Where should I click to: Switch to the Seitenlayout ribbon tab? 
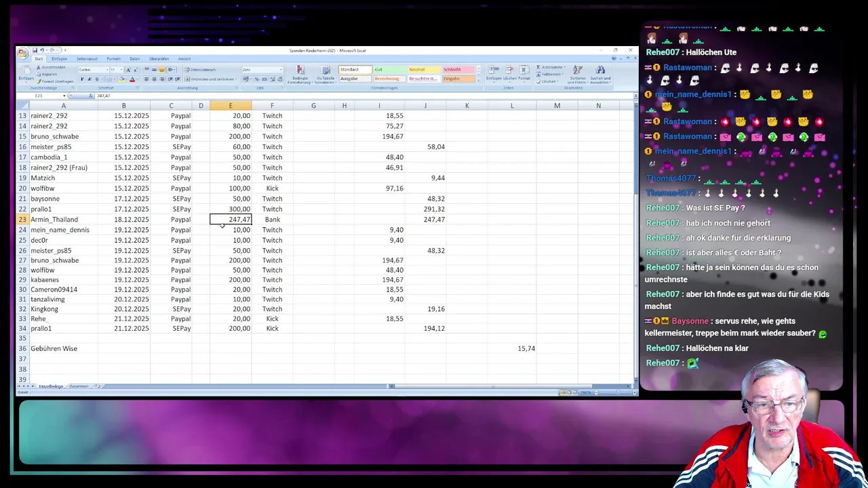point(87,59)
